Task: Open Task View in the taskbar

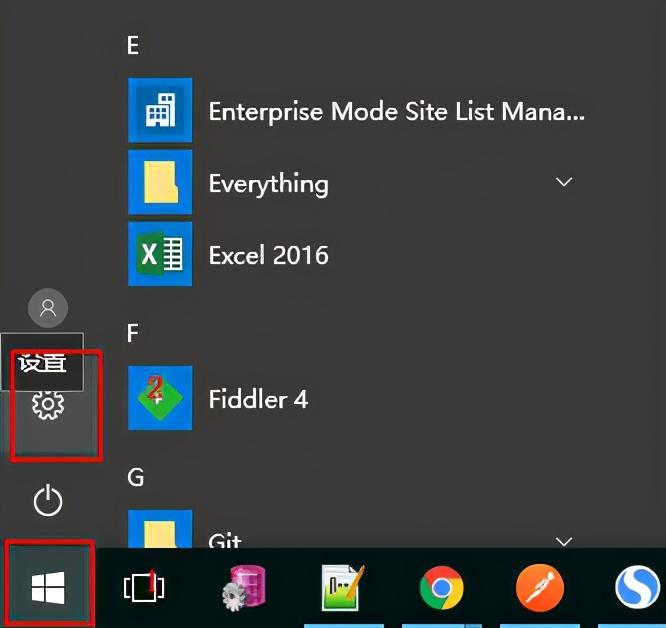Action: [x=144, y=588]
